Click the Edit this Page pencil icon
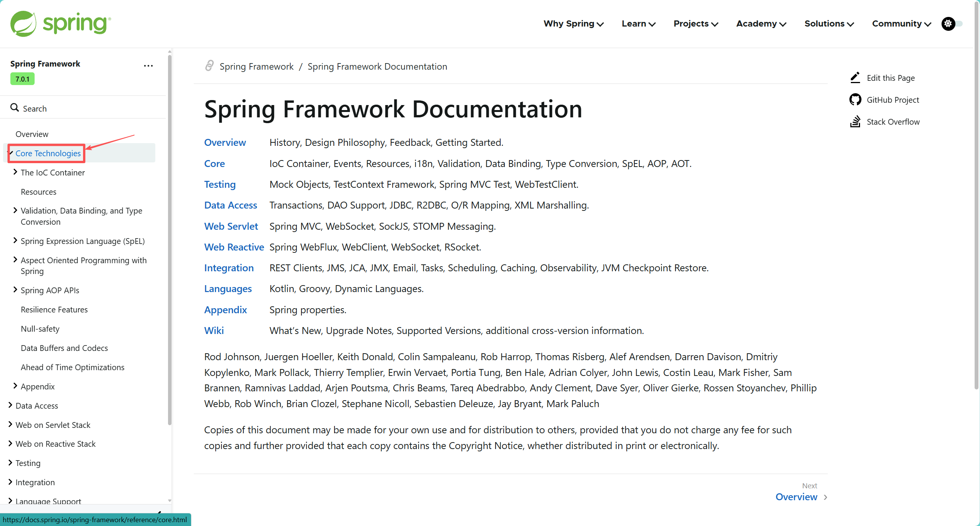 (x=855, y=78)
